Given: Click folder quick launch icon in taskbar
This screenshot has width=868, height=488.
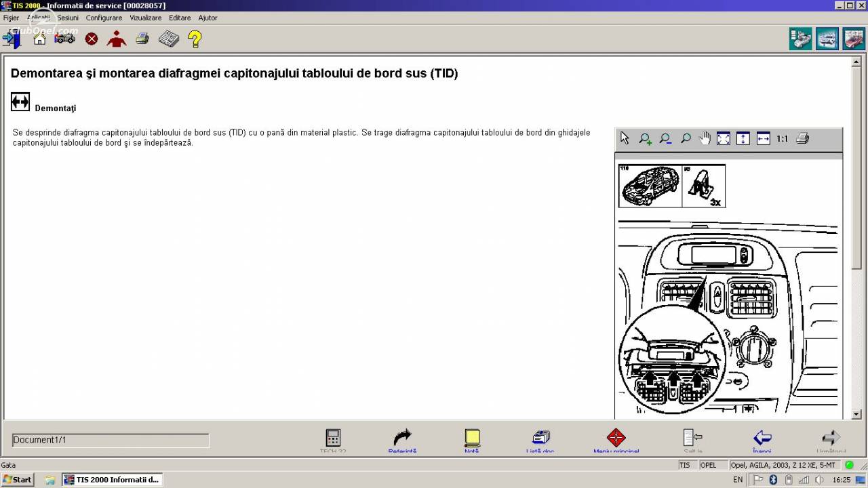Looking at the screenshot, I should point(50,480).
